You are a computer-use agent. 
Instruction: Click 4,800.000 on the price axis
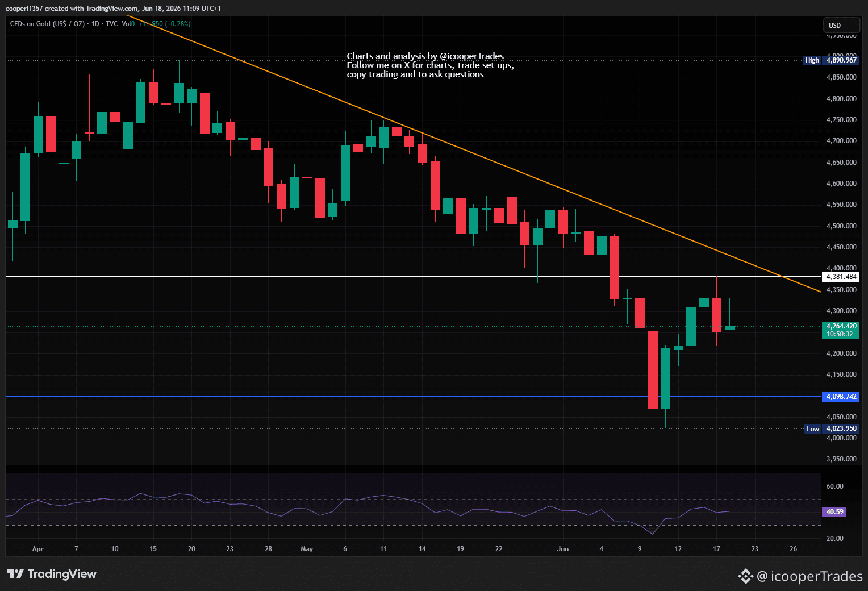(x=841, y=99)
